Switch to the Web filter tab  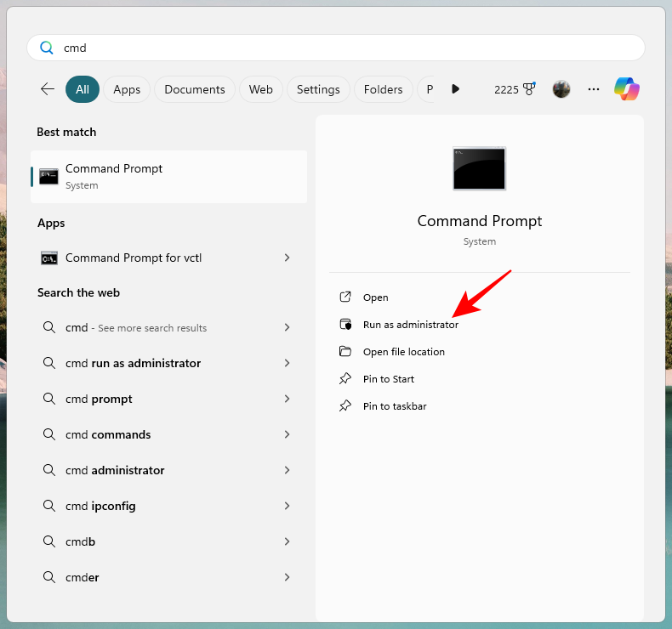point(261,89)
